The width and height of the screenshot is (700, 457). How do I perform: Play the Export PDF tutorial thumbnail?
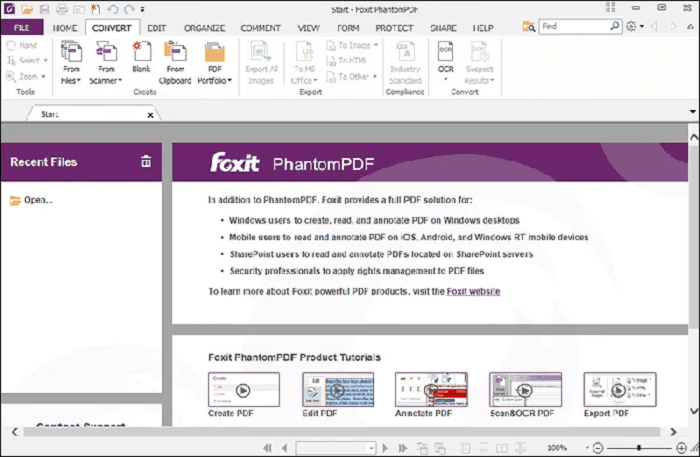620,390
